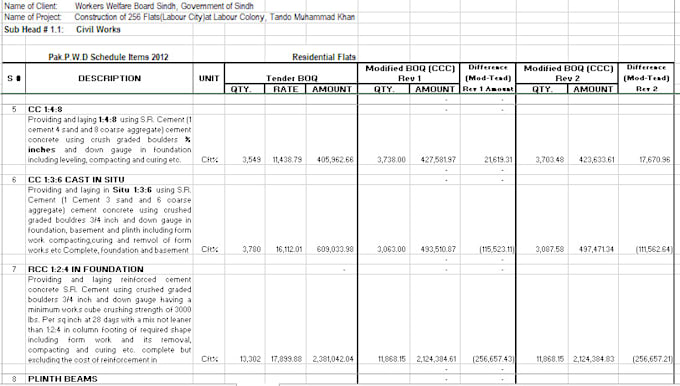Click 'Modified BOQ (CCC) Rev 2' header
680x386 pixels.
(568, 73)
